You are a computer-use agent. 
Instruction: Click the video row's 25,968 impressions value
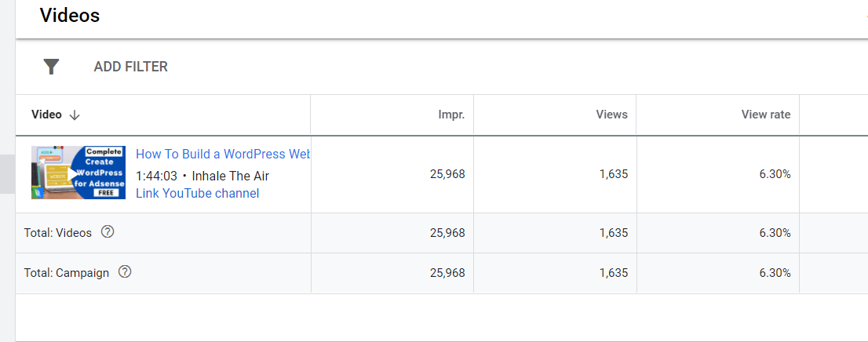tap(447, 174)
